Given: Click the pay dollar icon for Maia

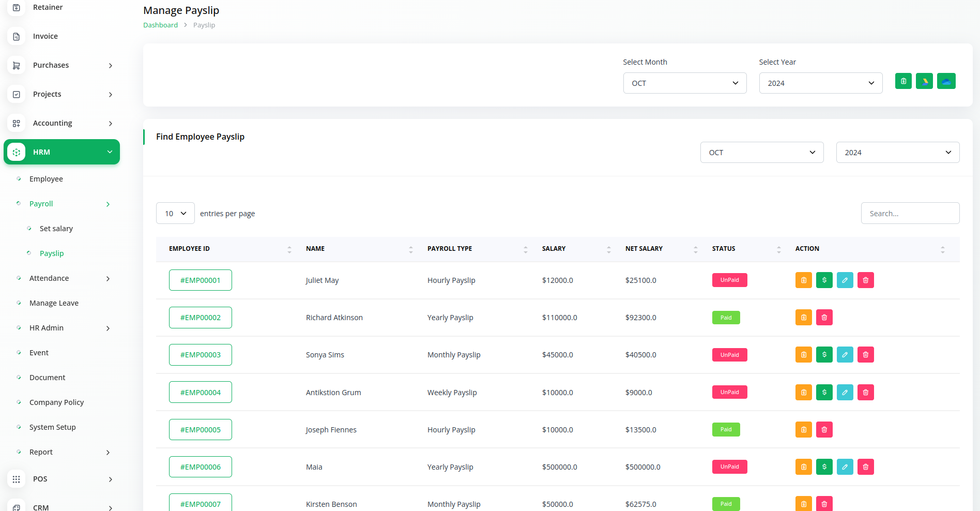Looking at the screenshot, I should tap(824, 467).
